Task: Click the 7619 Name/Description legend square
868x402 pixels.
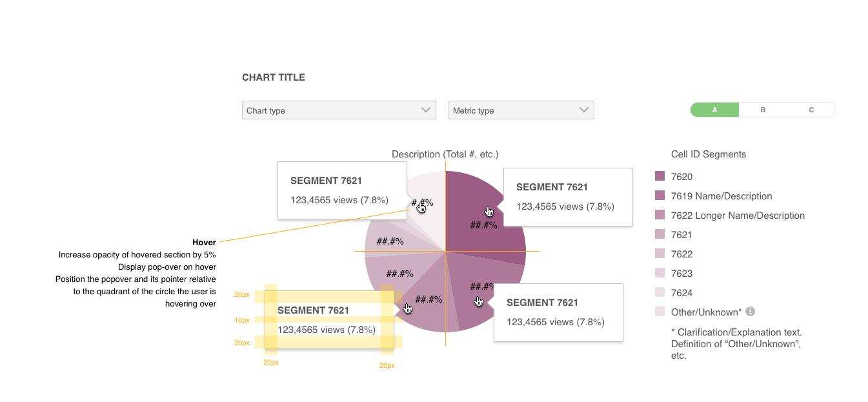Action: click(660, 195)
